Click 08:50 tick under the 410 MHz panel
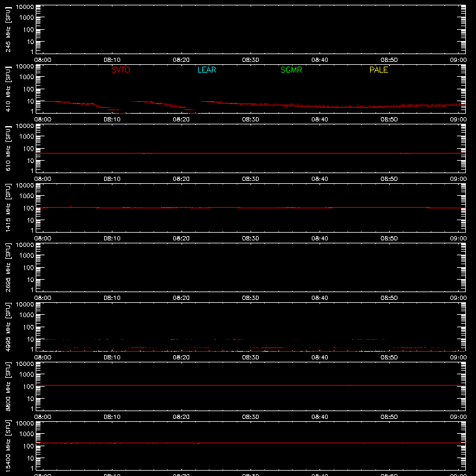The image size is (476, 476). tap(389, 120)
